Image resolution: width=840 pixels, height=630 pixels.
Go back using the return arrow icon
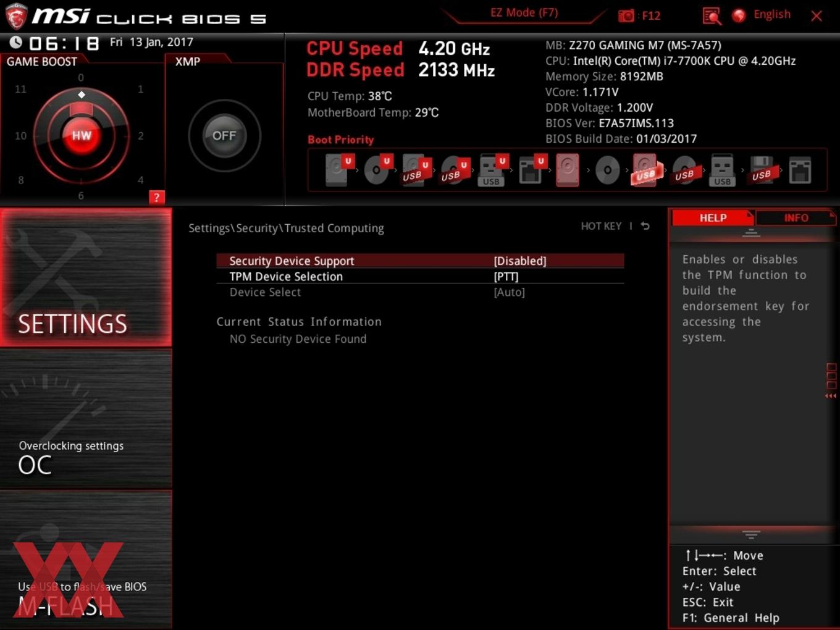pos(645,226)
